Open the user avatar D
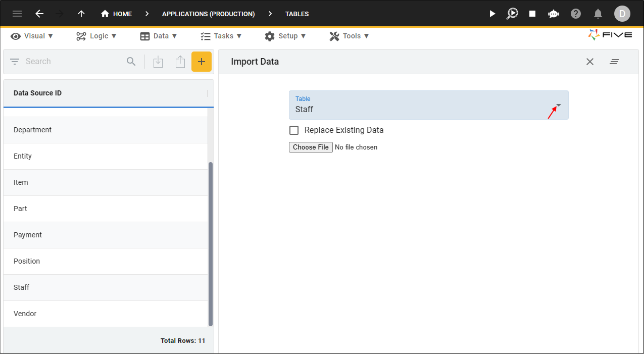644x354 pixels. [622, 14]
